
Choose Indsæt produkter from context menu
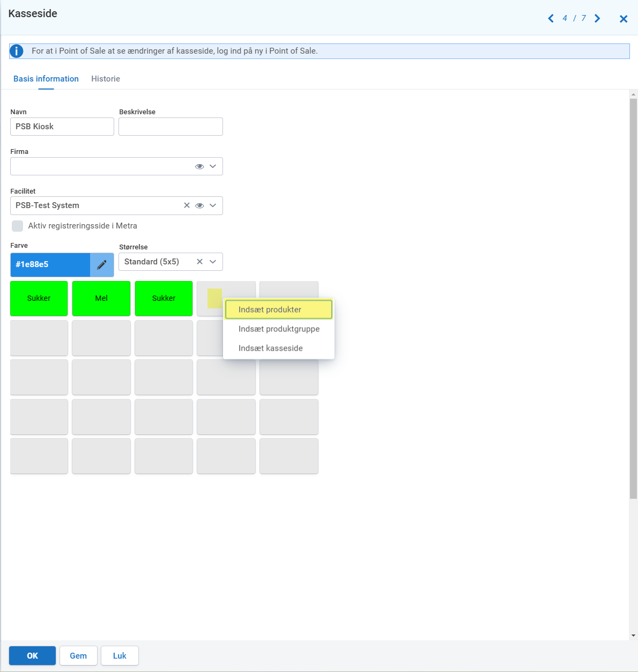[x=279, y=309]
